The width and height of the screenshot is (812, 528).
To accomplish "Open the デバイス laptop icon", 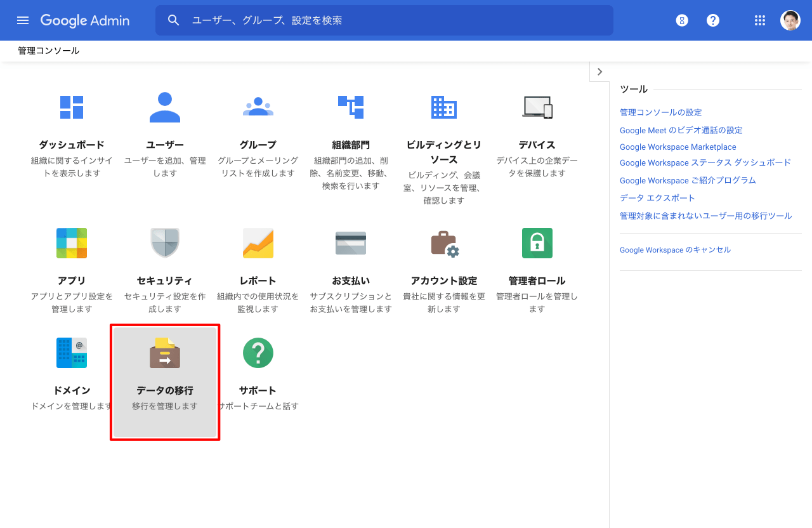I will pyautogui.click(x=537, y=107).
